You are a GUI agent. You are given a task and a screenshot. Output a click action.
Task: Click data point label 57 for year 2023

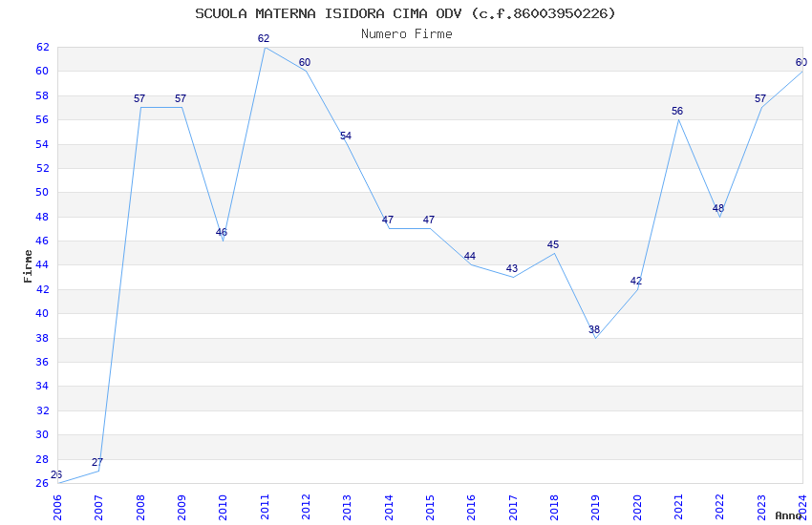coord(760,98)
